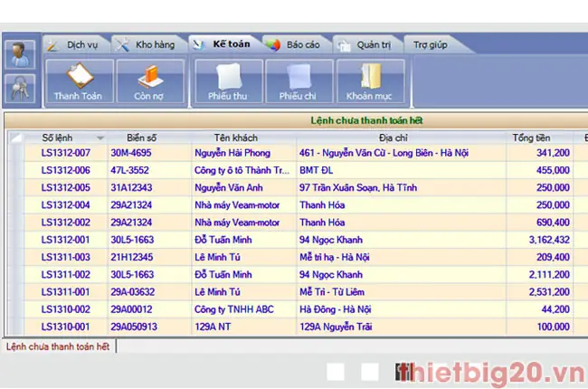Switch to the Kho hàng tab
The height and width of the screenshot is (389, 588).
(147, 43)
